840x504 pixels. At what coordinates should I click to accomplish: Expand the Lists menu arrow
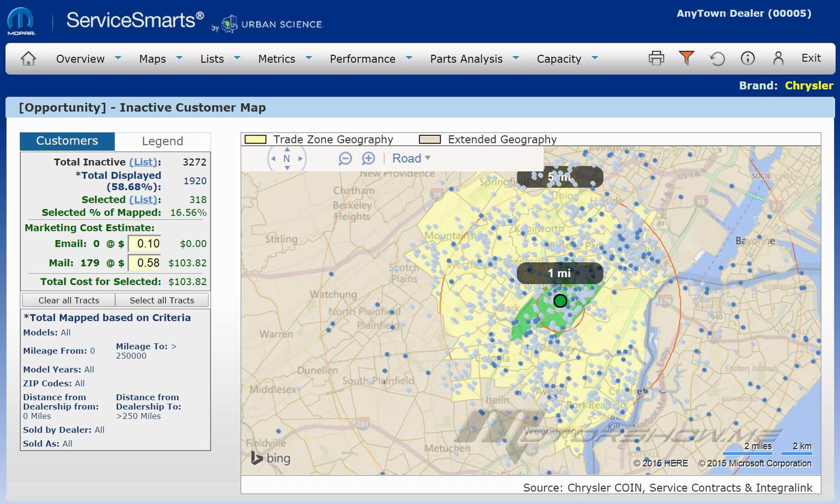tap(237, 58)
